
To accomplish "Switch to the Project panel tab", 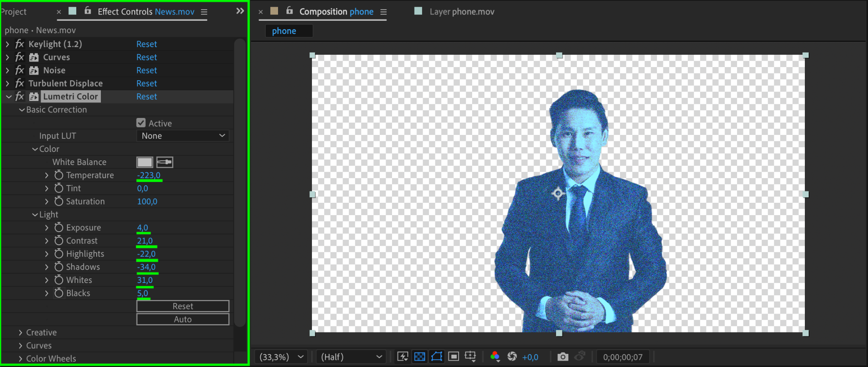I will (14, 12).
